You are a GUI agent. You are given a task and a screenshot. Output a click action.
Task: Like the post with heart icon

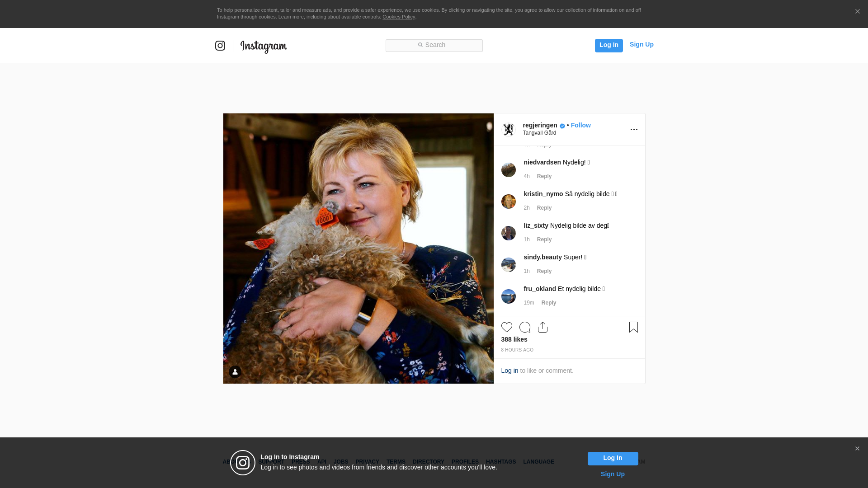coord(506,327)
